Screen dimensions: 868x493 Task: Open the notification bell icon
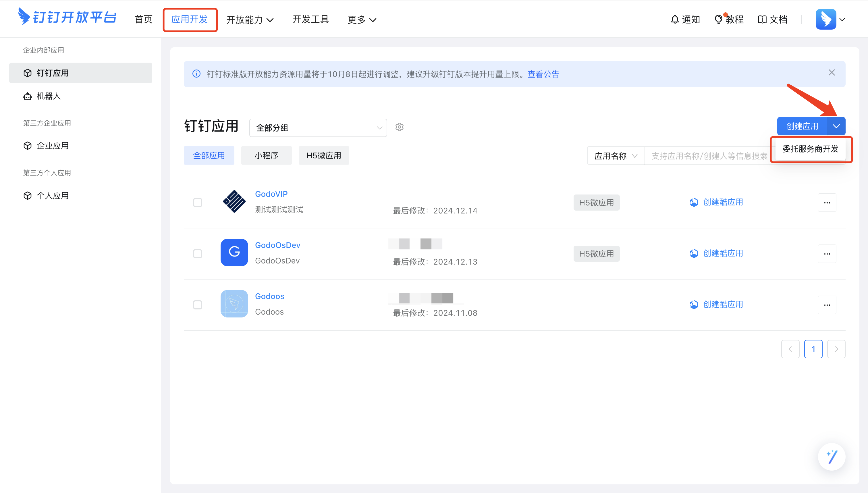675,20
